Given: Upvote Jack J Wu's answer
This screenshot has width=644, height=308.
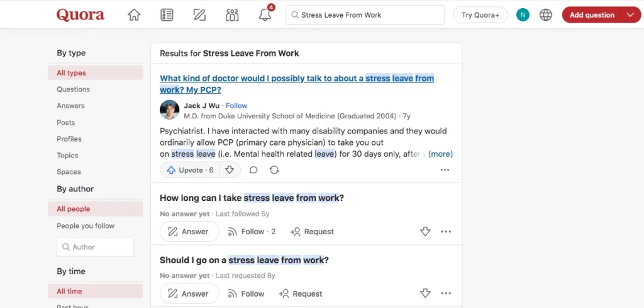Looking at the screenshot, I should pos(190,170).
